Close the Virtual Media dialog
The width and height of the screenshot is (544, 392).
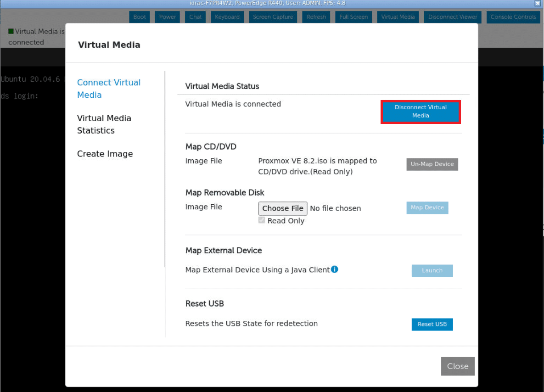pyautogui.click(x=458, y=366)
